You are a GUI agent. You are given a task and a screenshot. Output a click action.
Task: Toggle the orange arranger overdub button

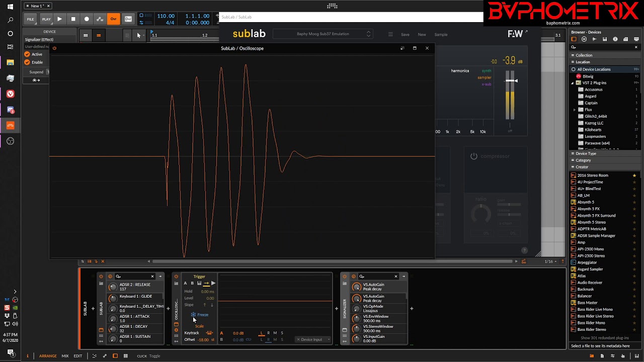pyautogui.click(x=114, y=19)
